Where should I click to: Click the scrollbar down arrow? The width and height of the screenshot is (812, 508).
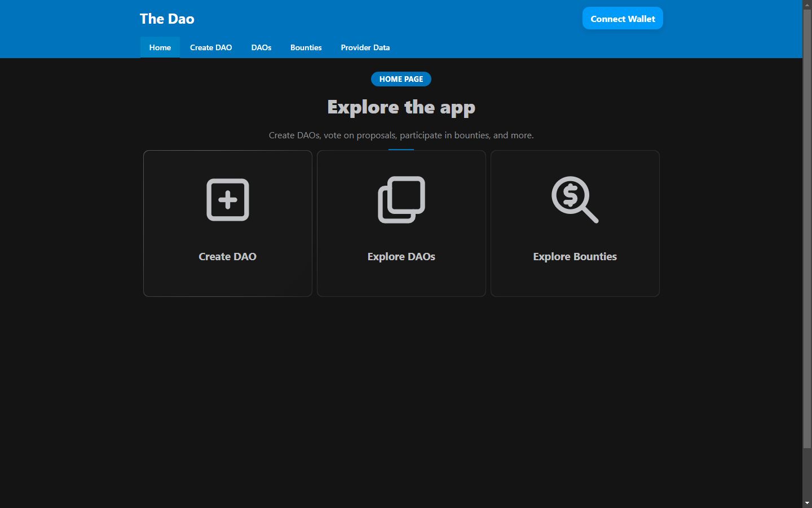(x=807, y=503)
